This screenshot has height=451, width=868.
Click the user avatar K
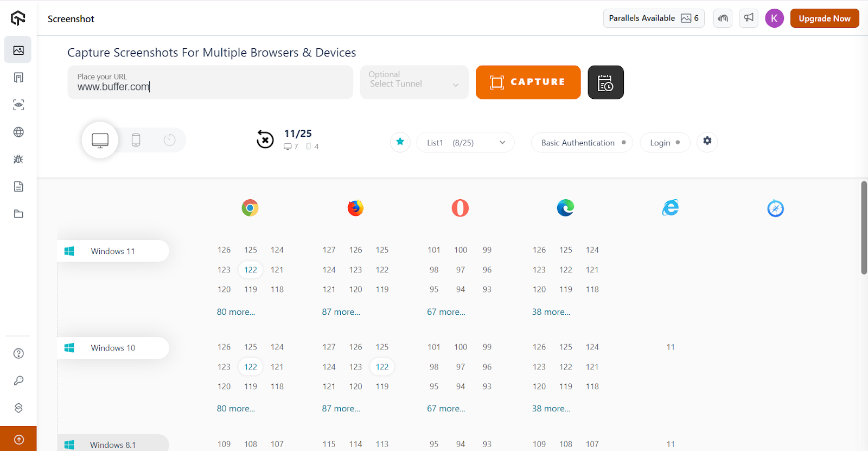[774, 18]
